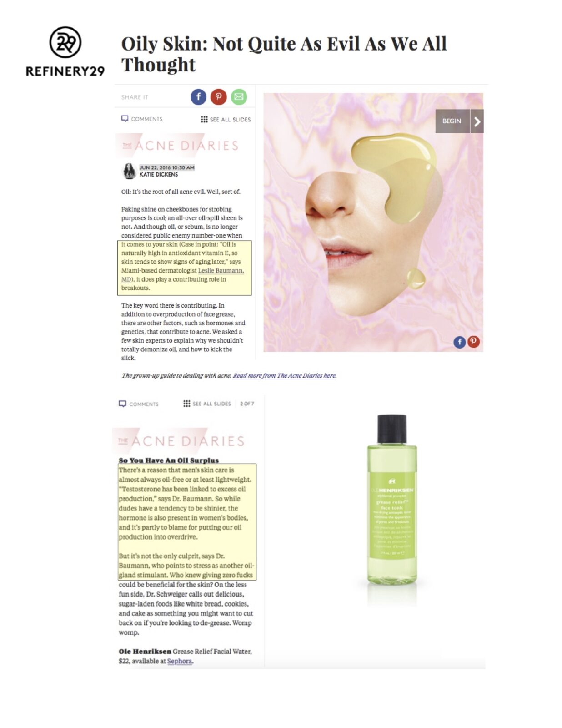
Task: Open comments at top of article
Action: click(142, 119)
